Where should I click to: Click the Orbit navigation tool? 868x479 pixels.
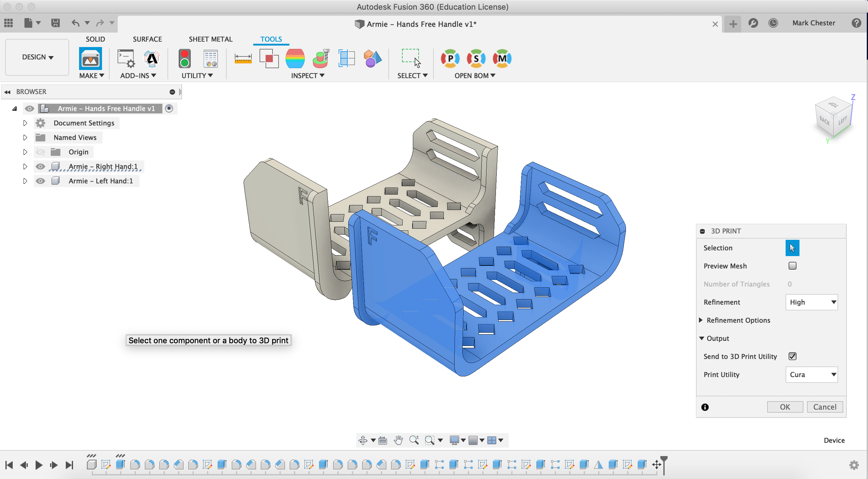[363, 440]
